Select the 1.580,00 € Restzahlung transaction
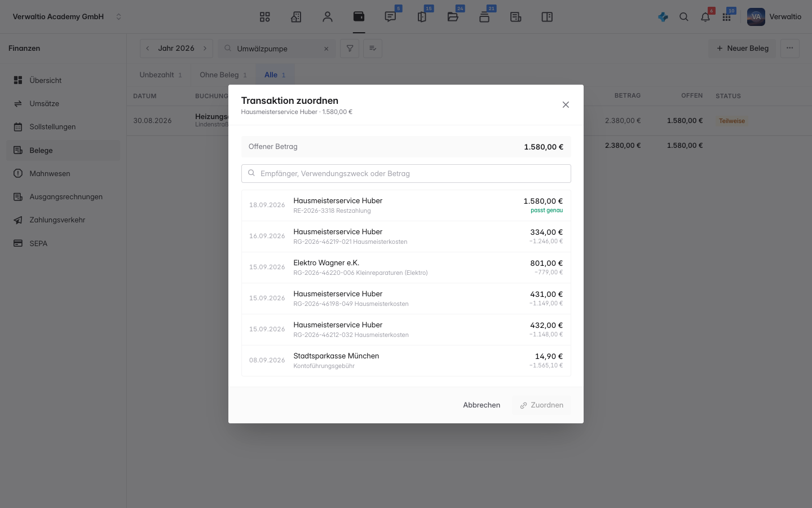This screenshot has height=508, width=812. [406, 205]
